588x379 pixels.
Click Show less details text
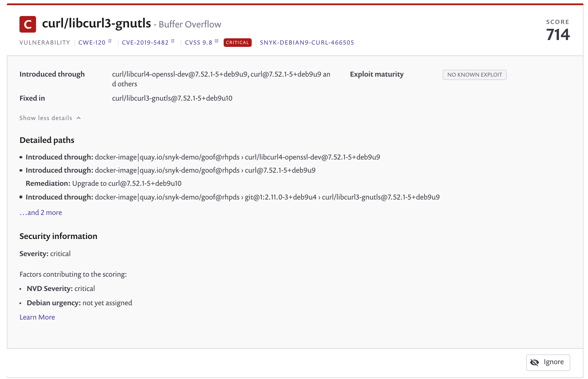[x=46, y=118]
